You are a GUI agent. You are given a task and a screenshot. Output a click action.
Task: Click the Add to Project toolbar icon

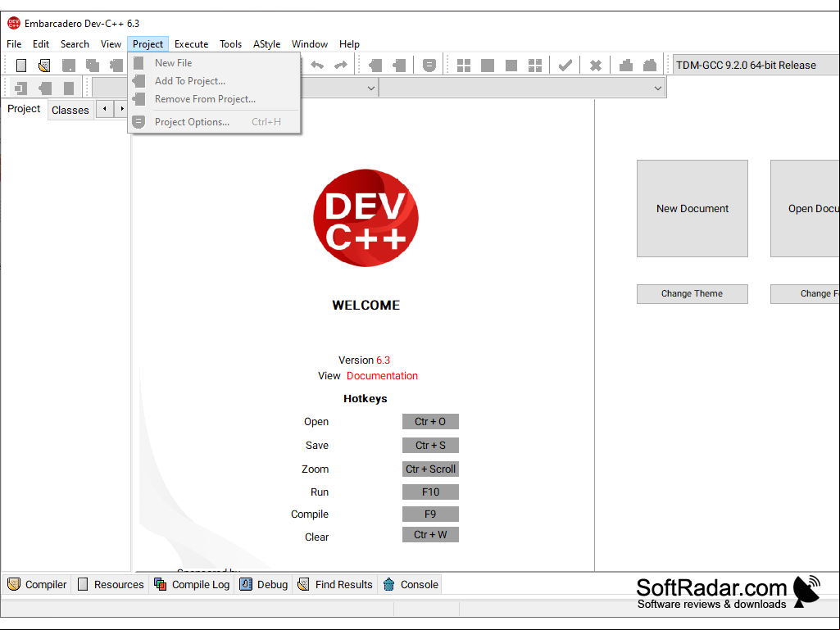pos(375,66)
